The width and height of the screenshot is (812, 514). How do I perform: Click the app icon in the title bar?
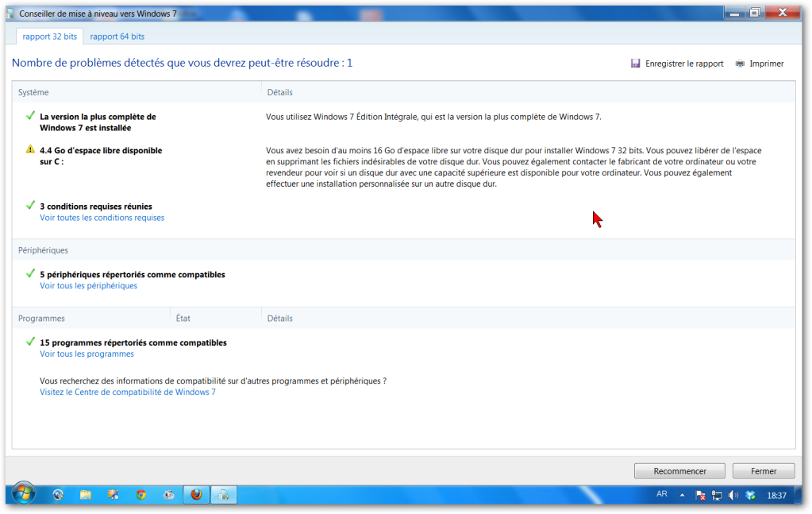point(11,14)
